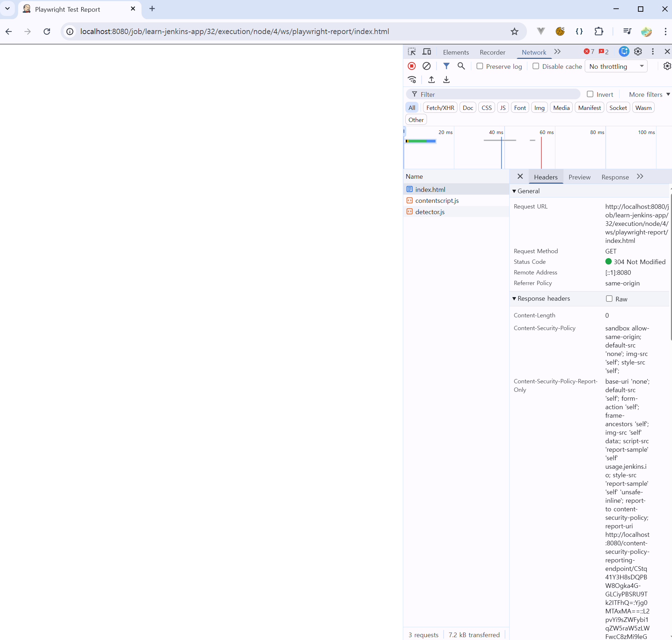View site information icon
The image size is (672, 640).
(x=70, y=32)
